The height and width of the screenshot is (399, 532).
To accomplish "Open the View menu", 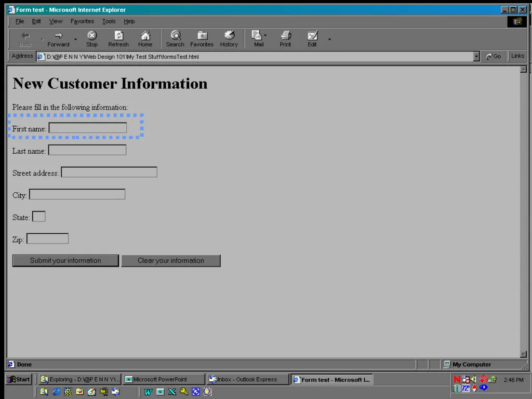I will pyautogui.click(x=56, y=21).
